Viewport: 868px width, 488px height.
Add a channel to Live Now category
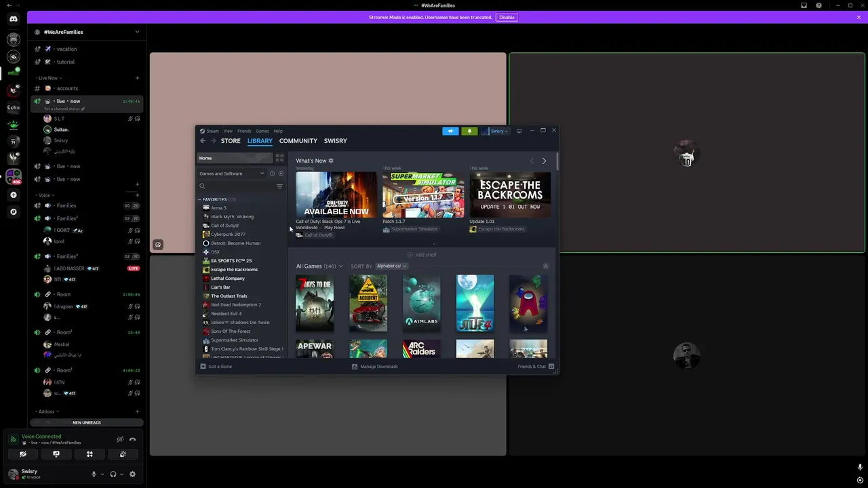tap(137, 78)
